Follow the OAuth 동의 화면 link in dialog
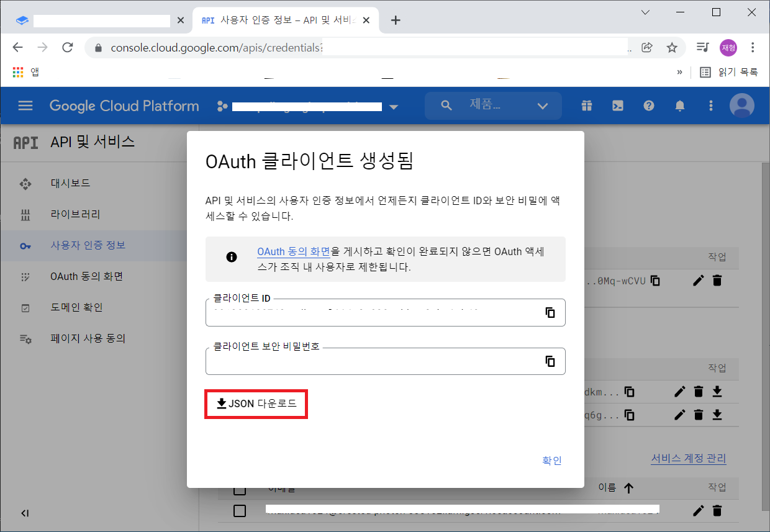770x532 pixels. (294, 252)
